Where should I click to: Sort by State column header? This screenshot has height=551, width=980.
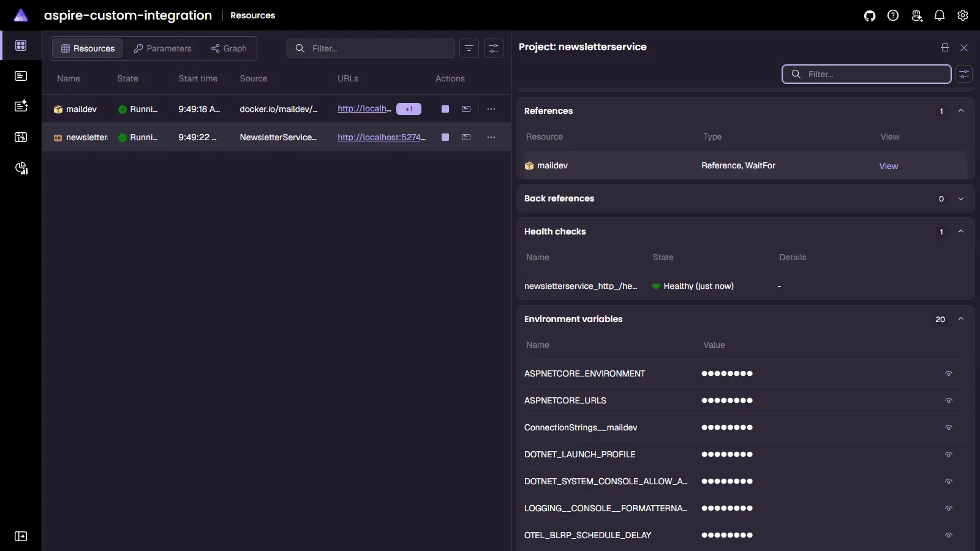tap(127, 78)
